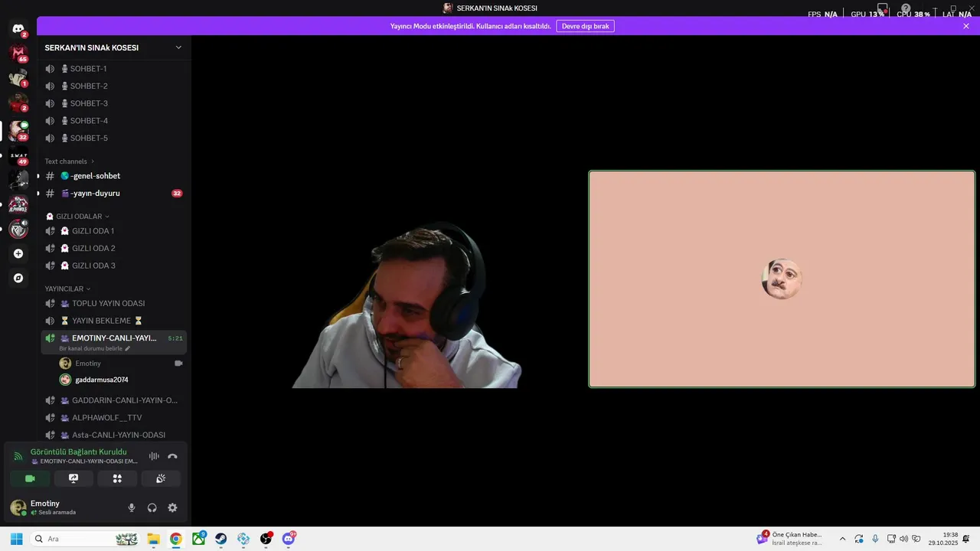The image size is (980, 551).
Task: Open Steam from taskbar
Action: pos(220,539)
